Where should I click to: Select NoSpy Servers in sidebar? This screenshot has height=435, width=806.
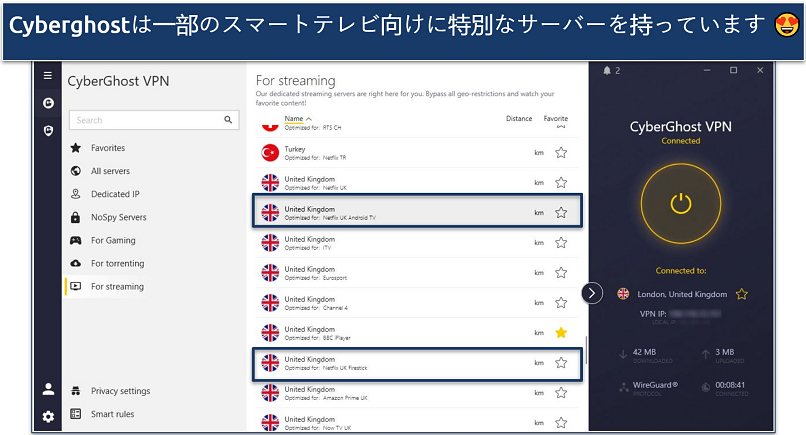(118, 217)
